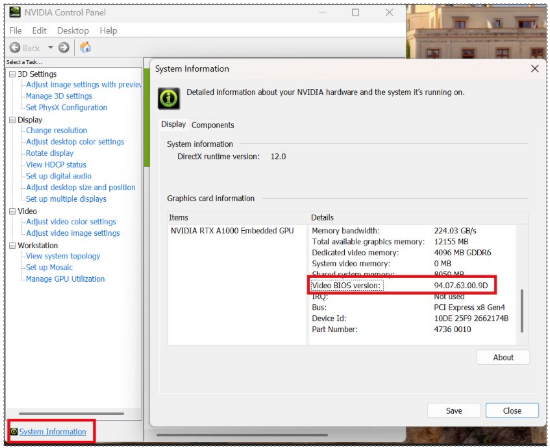Click the Back arrow icon
The width and height of the screenshot is (550, 448).
pos(15,48)
